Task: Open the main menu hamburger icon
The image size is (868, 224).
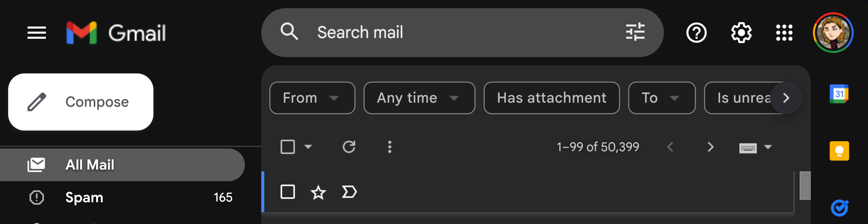Action: [x=37, y=33]
